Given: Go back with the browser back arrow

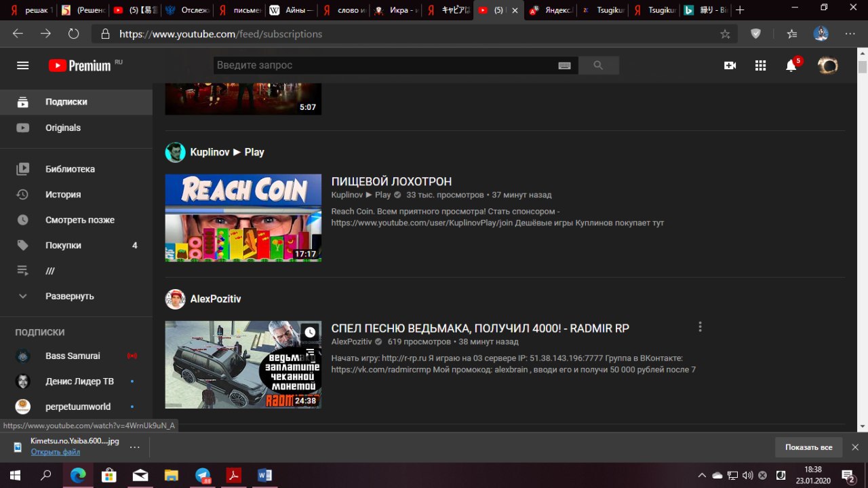Looking at the screenshot, I should (18, 33).
